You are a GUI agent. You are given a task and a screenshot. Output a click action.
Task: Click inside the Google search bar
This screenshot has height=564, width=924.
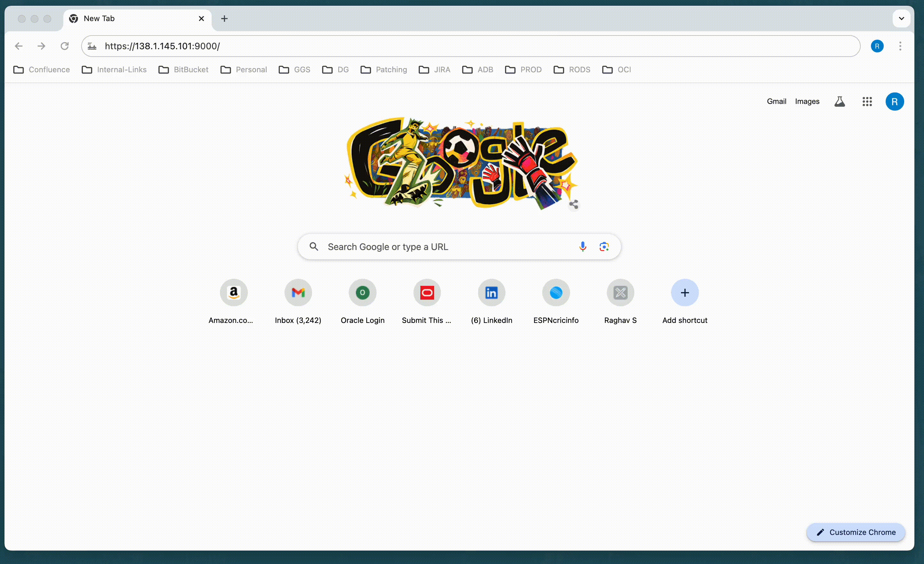pyautogui.click(x=431, y=247)
